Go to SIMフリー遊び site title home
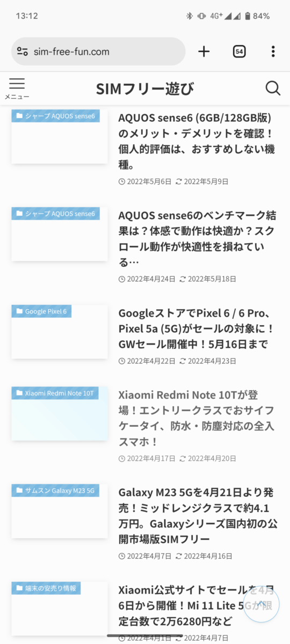The width and height of the screenshot is (290, 644). [x=145, y=89]
